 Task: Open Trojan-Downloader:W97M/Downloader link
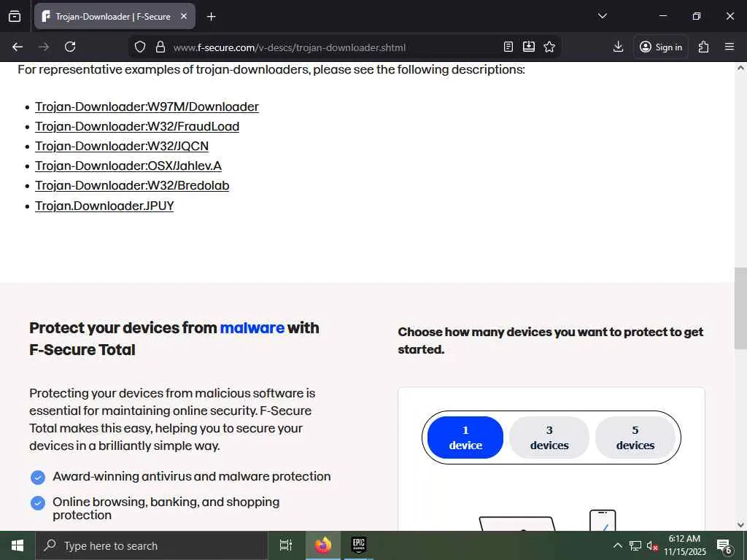147,106
